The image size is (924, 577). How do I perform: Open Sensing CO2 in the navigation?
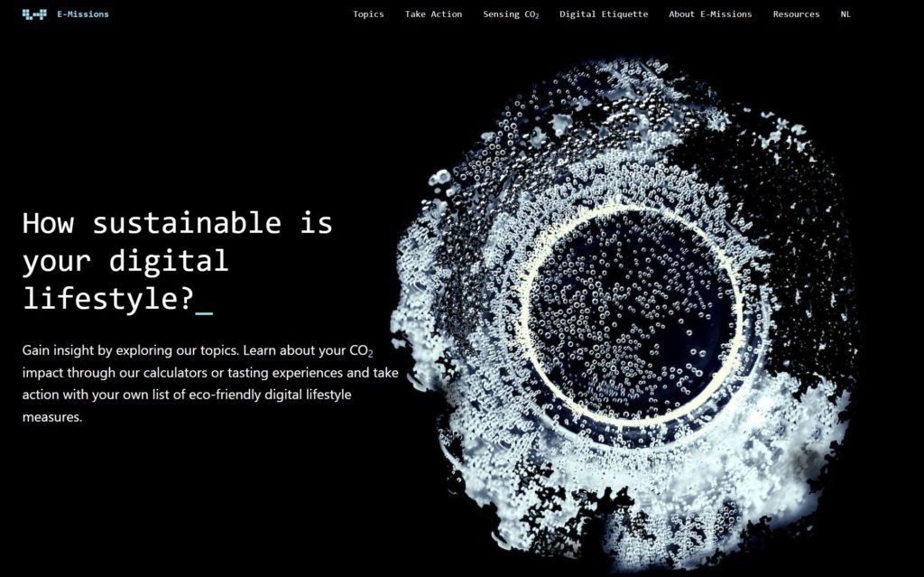[511, 14]
